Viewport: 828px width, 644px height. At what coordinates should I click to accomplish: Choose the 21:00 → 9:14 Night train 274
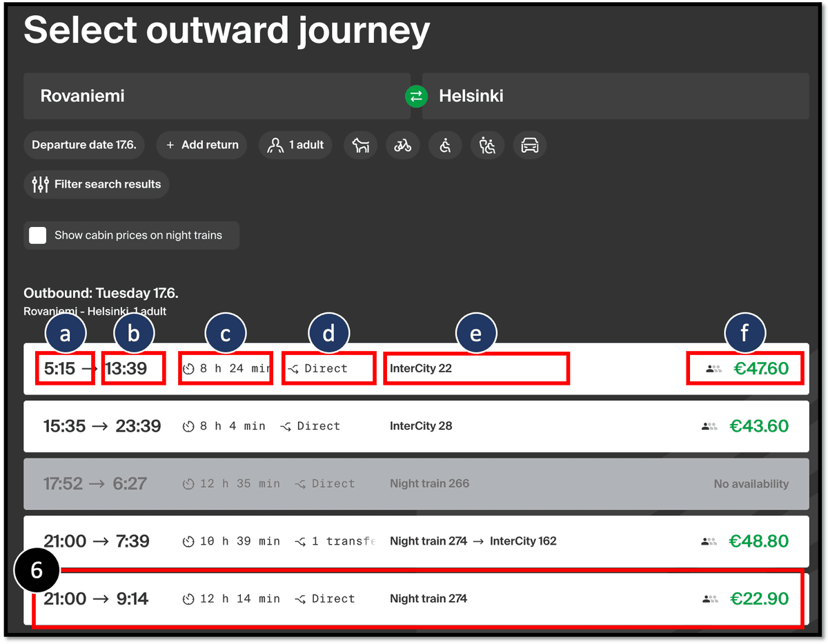pos(416,599)
